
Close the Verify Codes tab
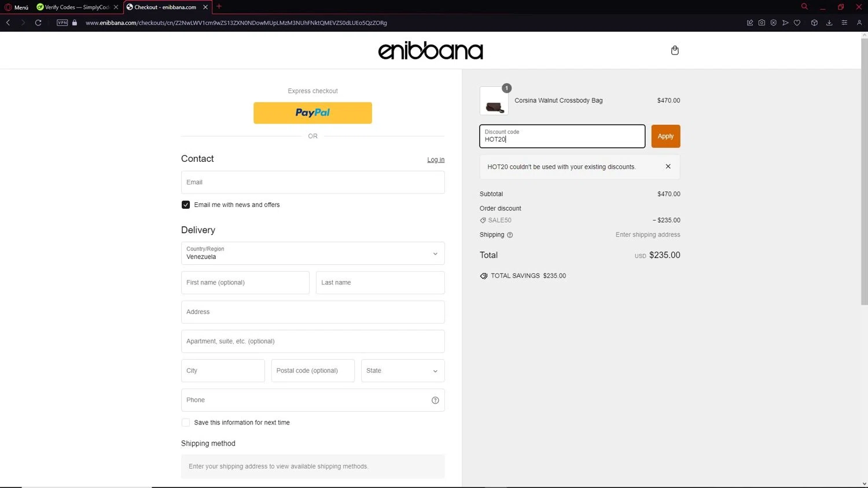pyautogui.click(x=116, y=7)
